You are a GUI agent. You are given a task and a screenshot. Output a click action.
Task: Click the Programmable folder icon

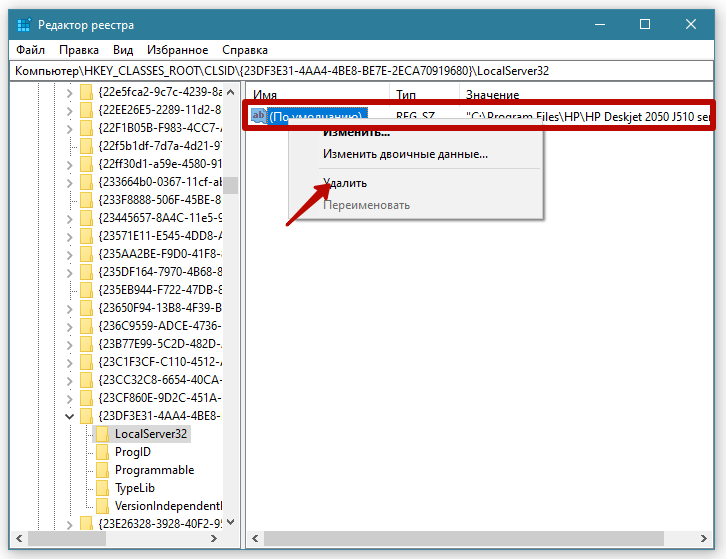101,470
